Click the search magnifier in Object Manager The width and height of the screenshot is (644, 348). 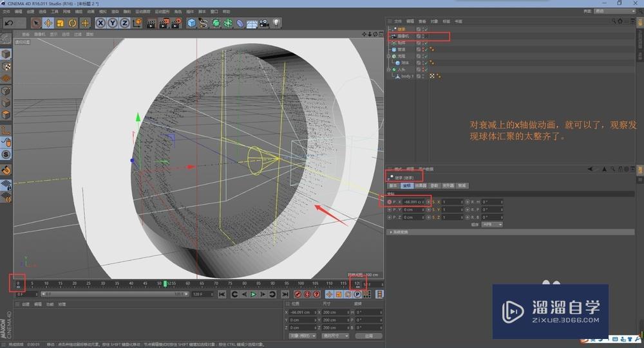613,21
